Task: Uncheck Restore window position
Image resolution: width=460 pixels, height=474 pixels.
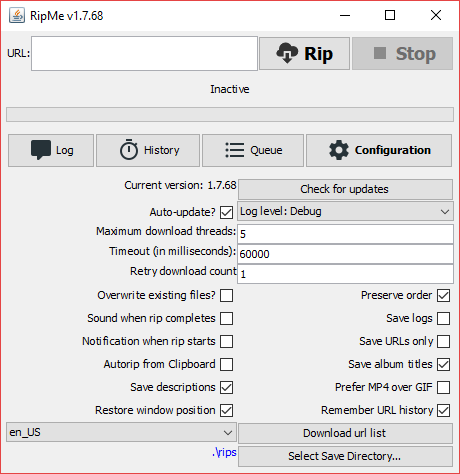Action: coord(226,410)
